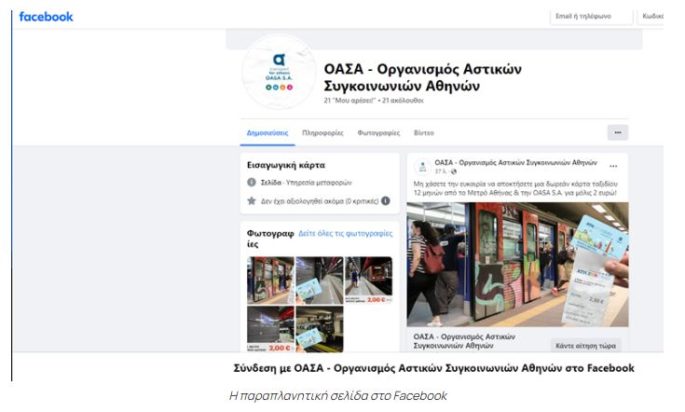
Task: Click the Facebook logo
Action: pos(46,17)
